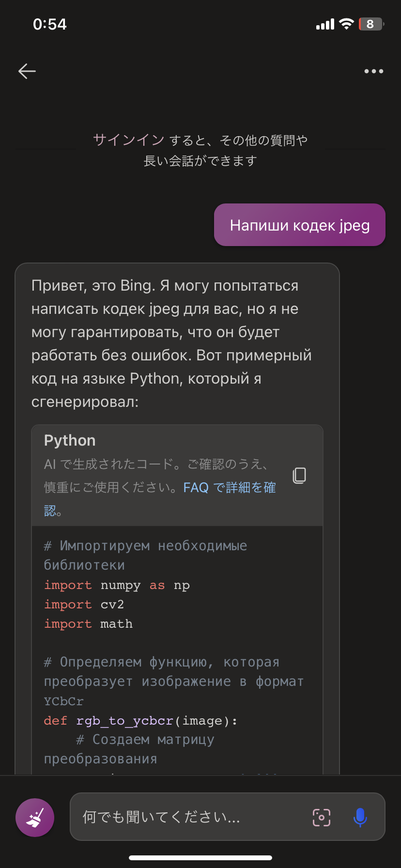This screenshot has width=401, height=868.
Task: Tap the "import numpy as np" code line
Action: click(117, 585)
